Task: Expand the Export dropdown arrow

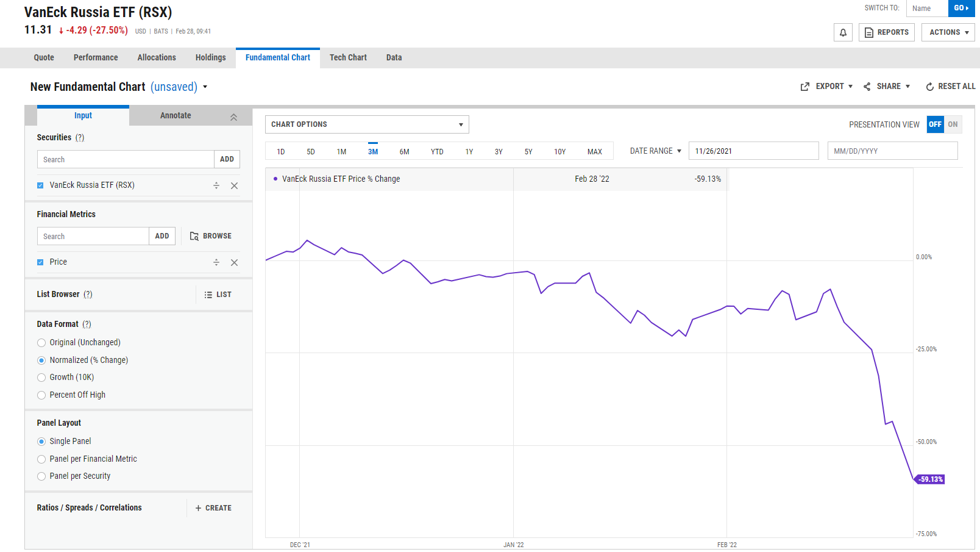Action: point(850,87)
